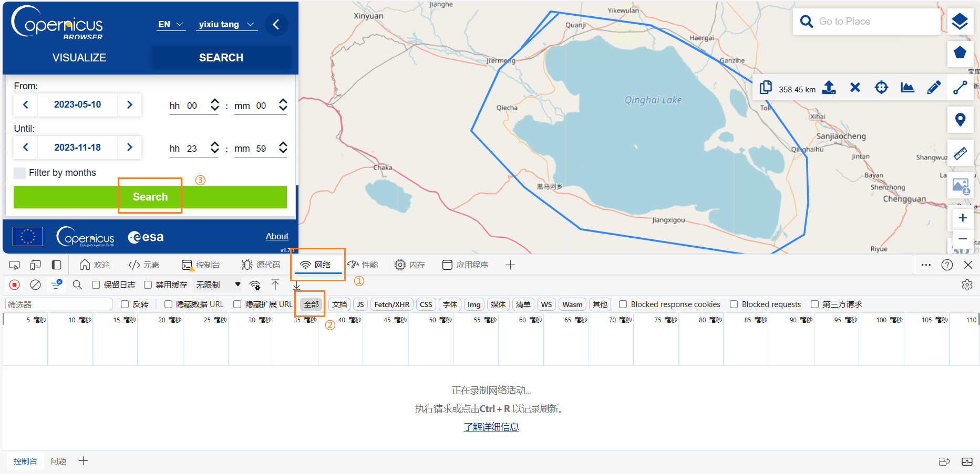Screen dimensions: 980x474
Task: Click the green Search button
Action: pyautogui.click(x=150, y=197)
